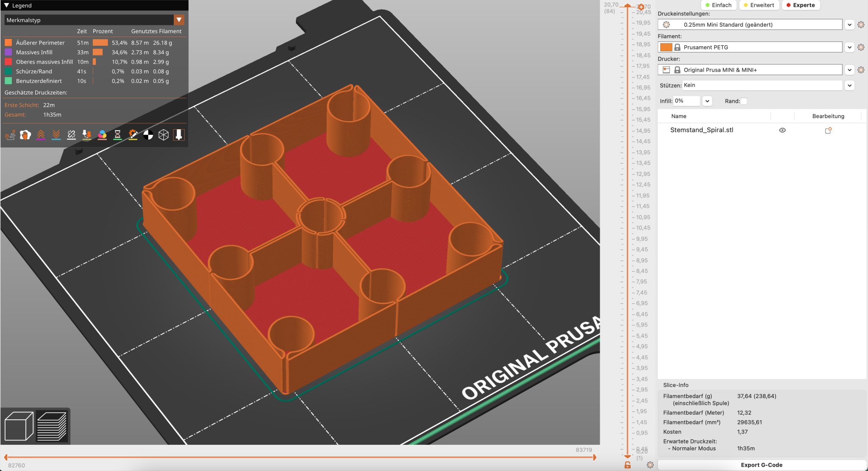Switch to 3D editor view cube
This screenshot has width=868, height=471.
tap(19, 426)
